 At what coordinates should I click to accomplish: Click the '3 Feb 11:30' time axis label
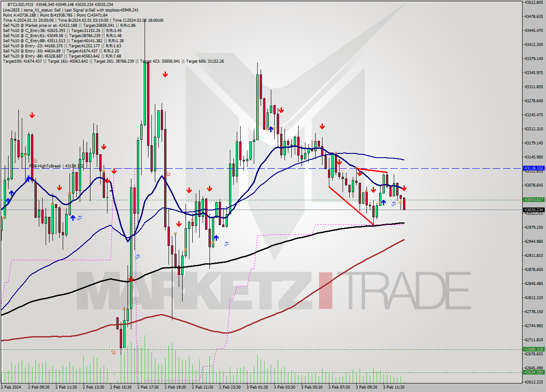click(394, 387)
